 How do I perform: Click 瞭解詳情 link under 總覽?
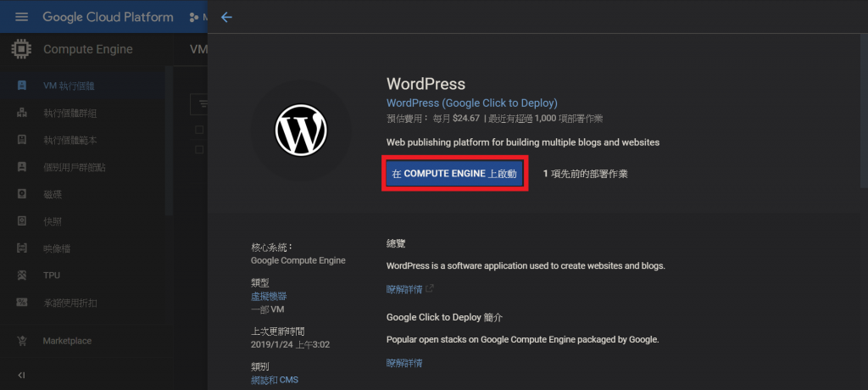(404, 289)
